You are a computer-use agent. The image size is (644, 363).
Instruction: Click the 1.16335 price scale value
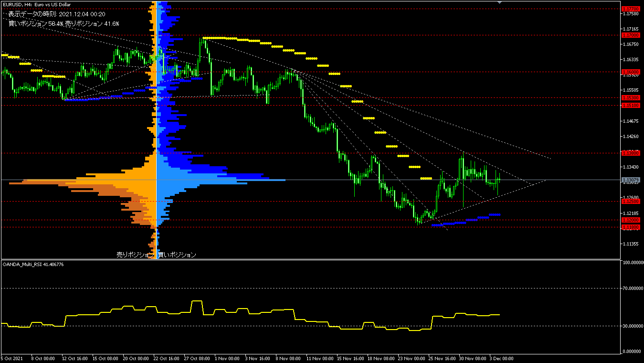(631, 60)
